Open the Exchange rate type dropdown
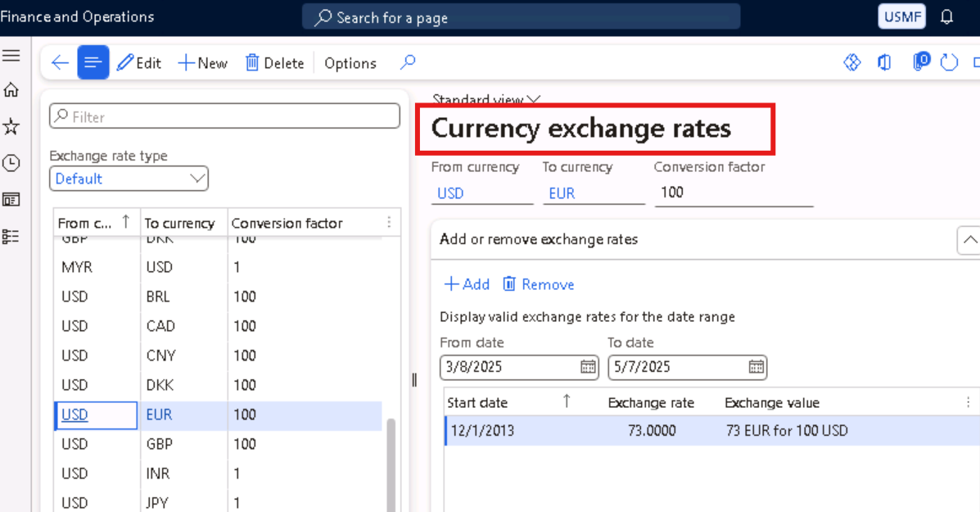Viewport: 980px width, 512px height. coord(196,178)
